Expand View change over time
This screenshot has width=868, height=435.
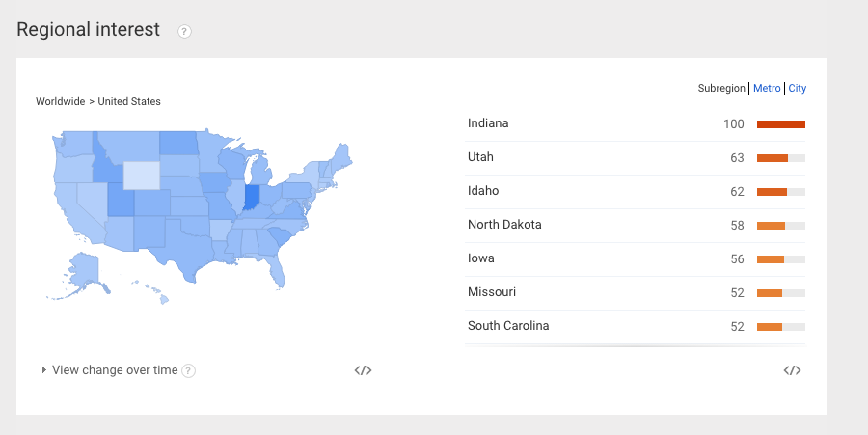pos(110,369)
